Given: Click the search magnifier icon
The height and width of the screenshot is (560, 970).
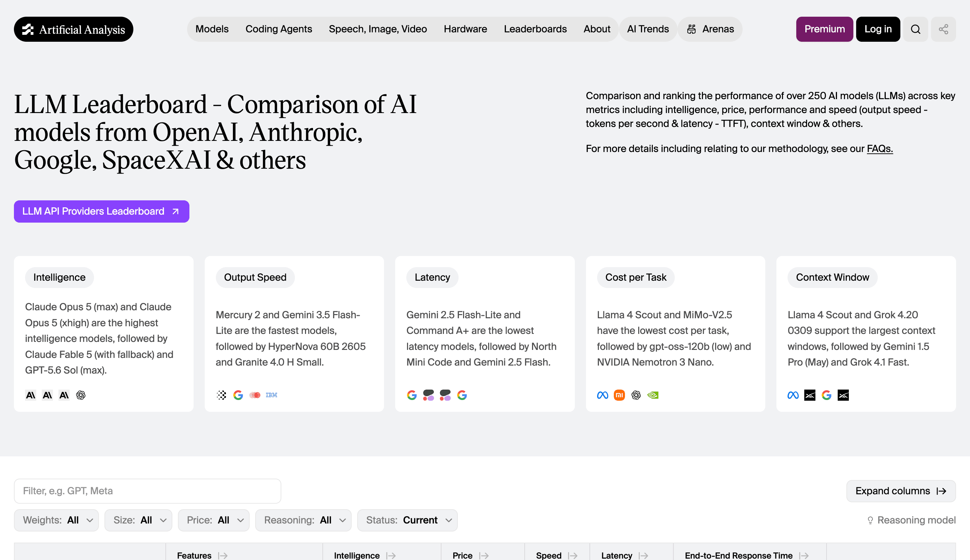Looking at the screenshot, I should (915, 29).
